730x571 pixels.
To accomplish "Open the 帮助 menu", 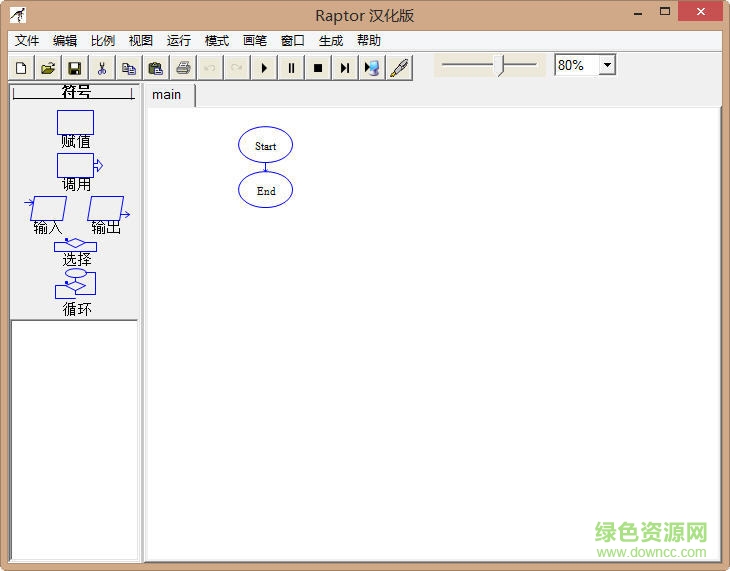I will tap(369, 41).
